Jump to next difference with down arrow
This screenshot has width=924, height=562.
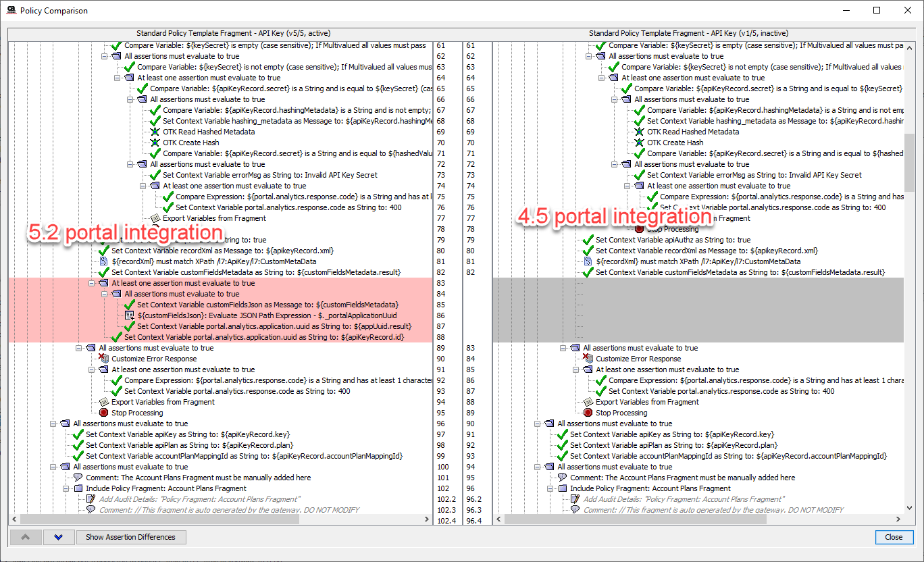click(59, 537)
